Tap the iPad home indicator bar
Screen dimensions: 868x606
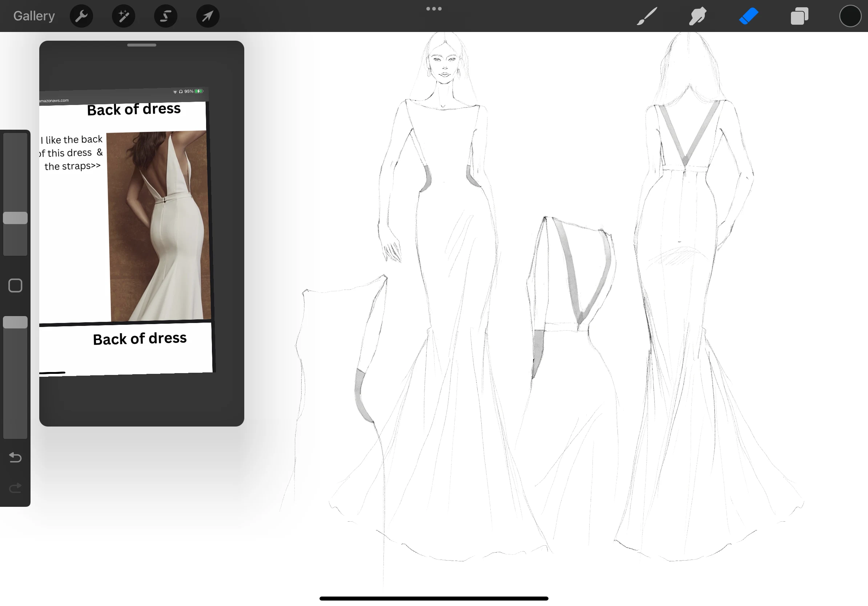[x=434, y=598]
